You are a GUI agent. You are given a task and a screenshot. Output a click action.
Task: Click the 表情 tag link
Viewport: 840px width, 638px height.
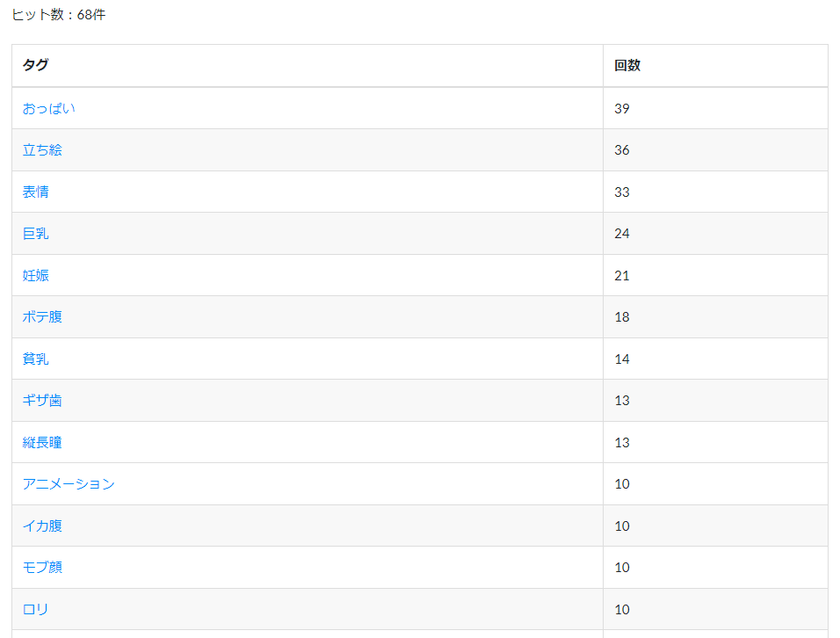[x=36, y=192]
